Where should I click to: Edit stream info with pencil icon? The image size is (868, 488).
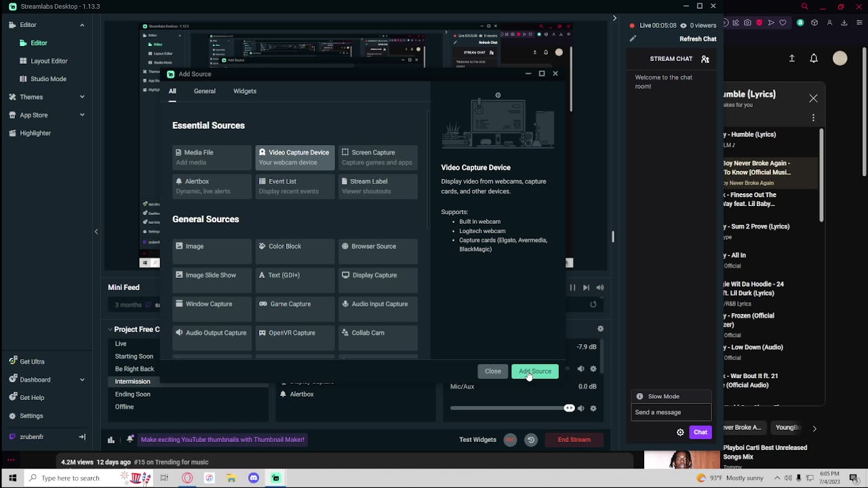(633, 39)
